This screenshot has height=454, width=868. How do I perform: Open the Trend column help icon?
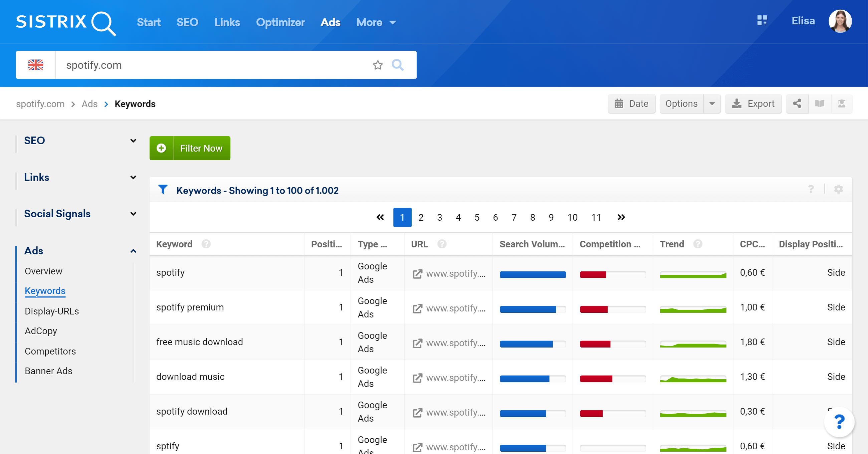click(698, 244)
